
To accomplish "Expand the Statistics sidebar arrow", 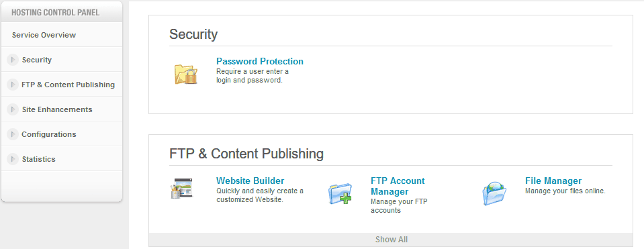I will (13, 159).
